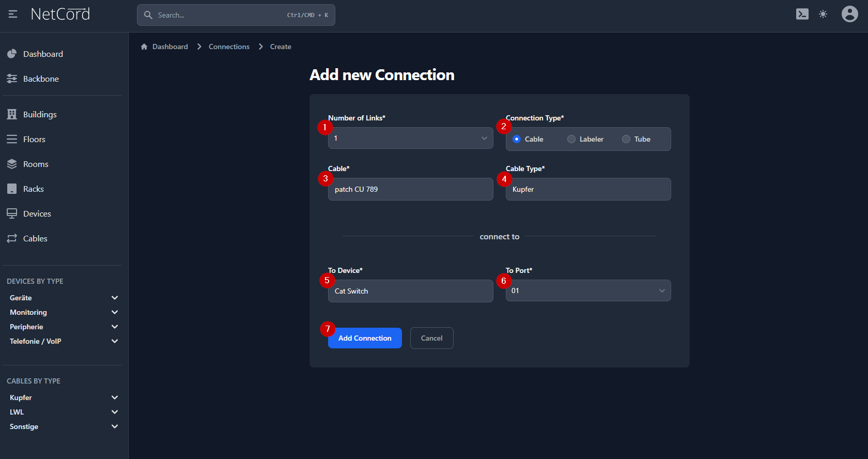Open Backbone from the sidebar
This screenshot has height=459, width=868.
point(41,79)
